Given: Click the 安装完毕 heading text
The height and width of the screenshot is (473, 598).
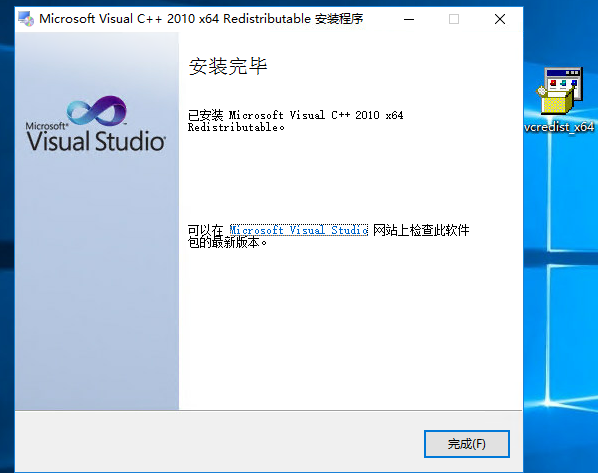Looking at the screenshot, I should coord(228,66).
